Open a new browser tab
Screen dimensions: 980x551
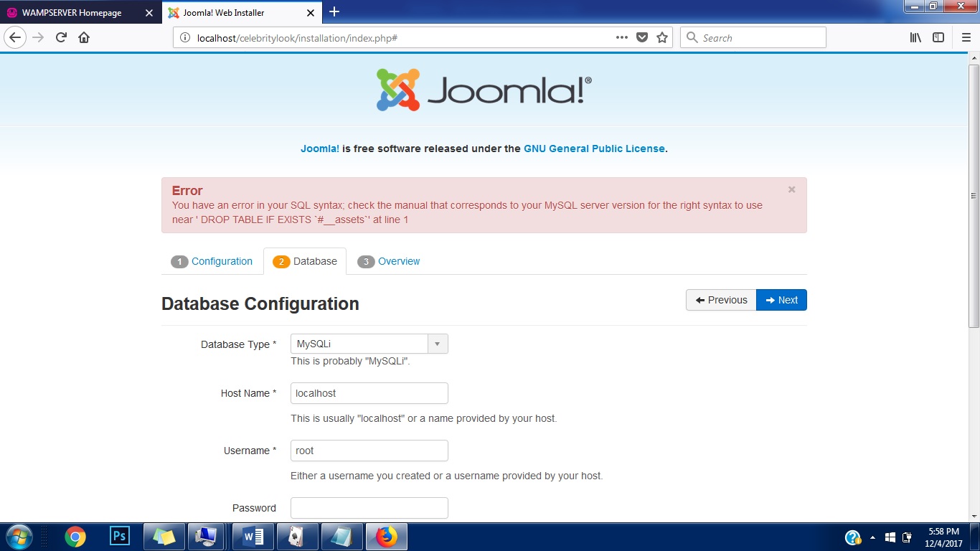(334, 11)
